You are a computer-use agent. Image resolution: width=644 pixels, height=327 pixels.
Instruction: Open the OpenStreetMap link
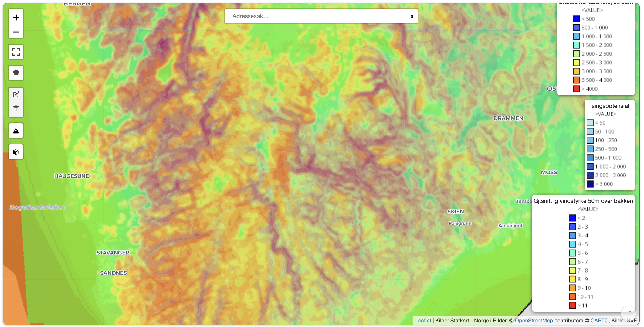tap(534, 321)
